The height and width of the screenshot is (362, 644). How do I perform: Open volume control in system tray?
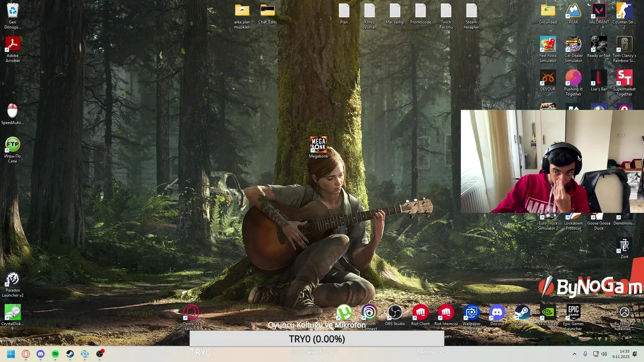click(604, 354)
